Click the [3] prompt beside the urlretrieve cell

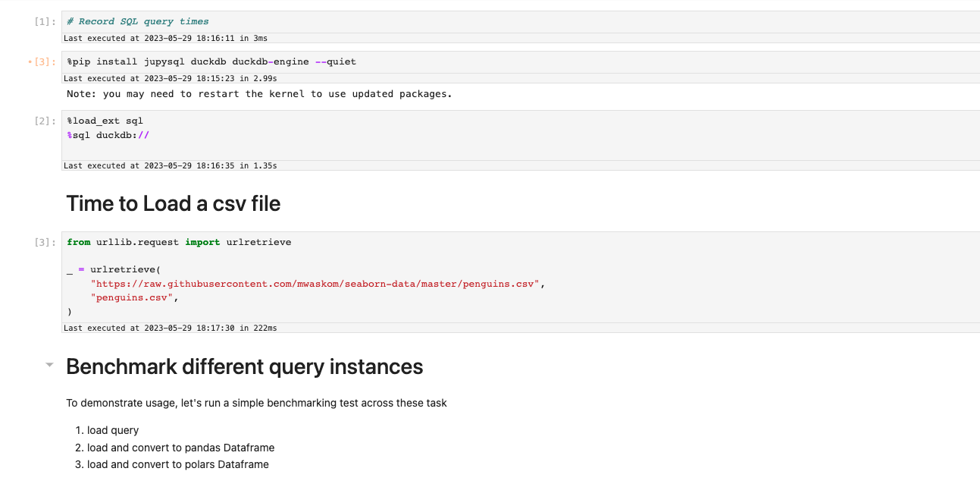pos(40,241)
